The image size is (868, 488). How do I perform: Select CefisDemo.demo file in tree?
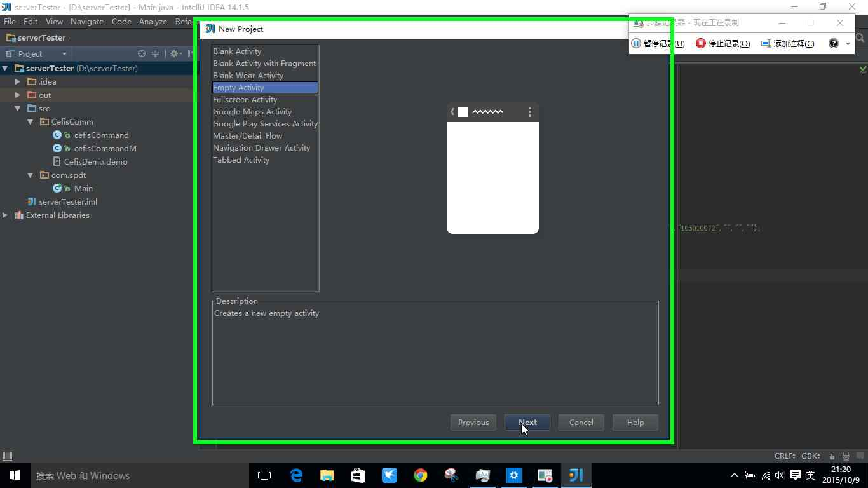95,161
